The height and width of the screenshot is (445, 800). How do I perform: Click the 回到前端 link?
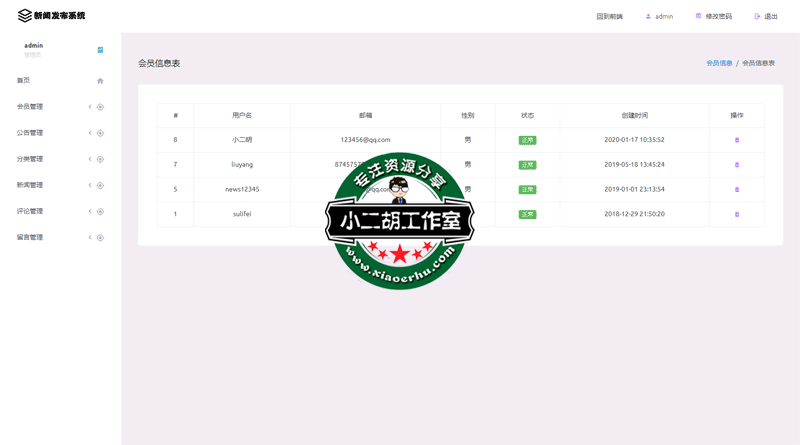(x=609, y=17)
